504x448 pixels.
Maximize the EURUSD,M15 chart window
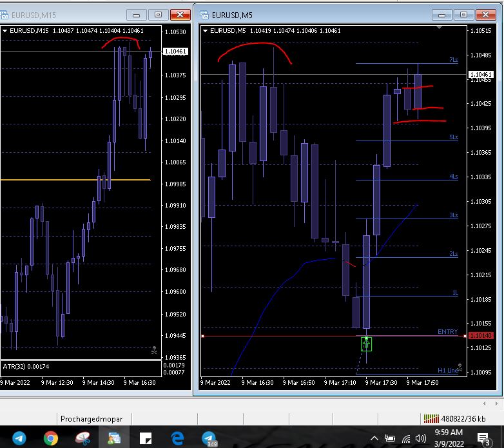pyautogui.click(x=158, y=15)
